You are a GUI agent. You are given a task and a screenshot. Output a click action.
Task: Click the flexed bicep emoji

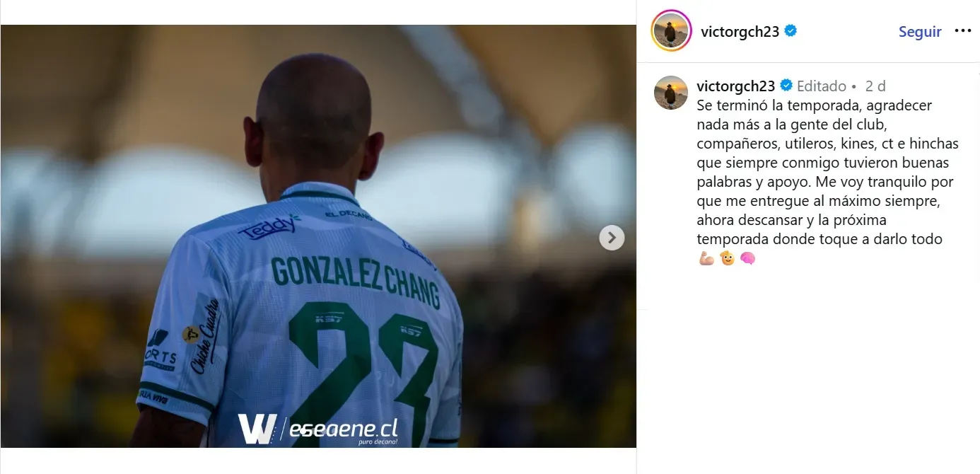706,258
